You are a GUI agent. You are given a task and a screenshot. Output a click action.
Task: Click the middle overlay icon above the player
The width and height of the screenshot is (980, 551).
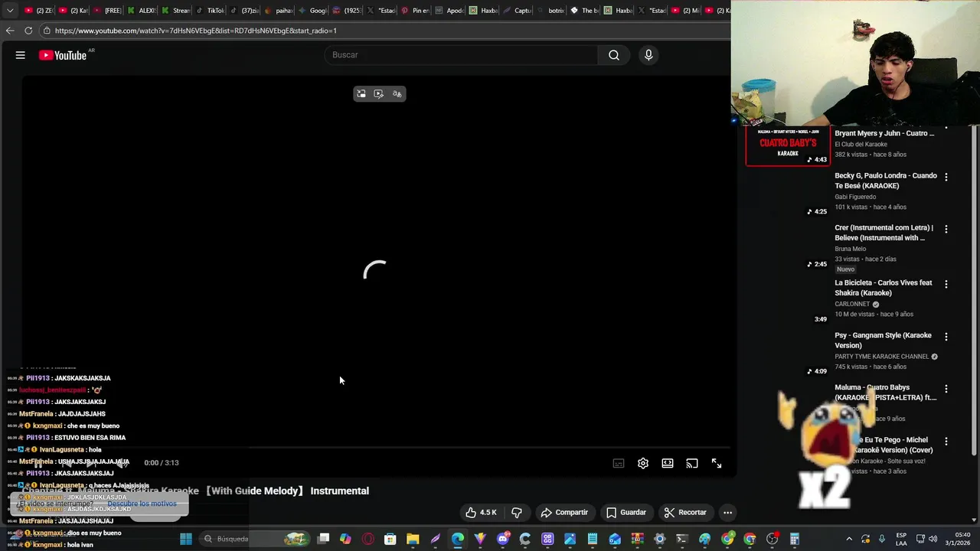pyautogui.click(x=379, y=94)
